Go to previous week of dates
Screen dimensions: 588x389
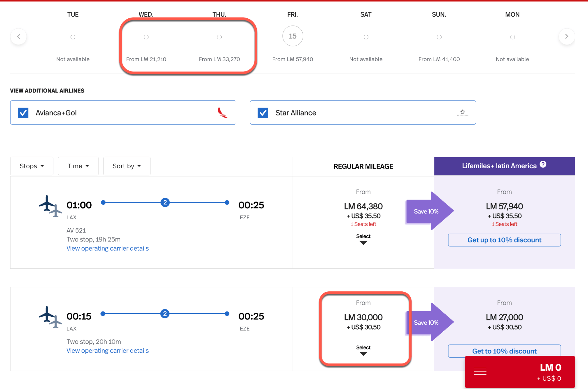[19, 36]
